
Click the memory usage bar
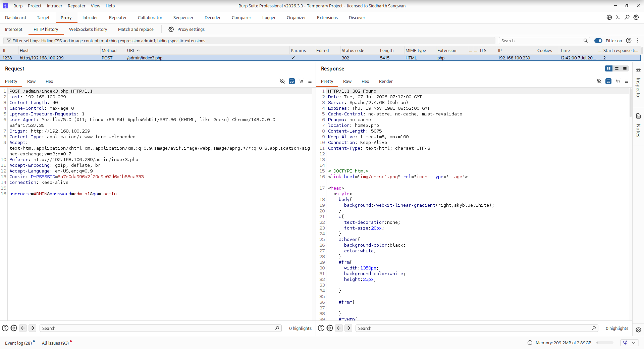[605, 343]
